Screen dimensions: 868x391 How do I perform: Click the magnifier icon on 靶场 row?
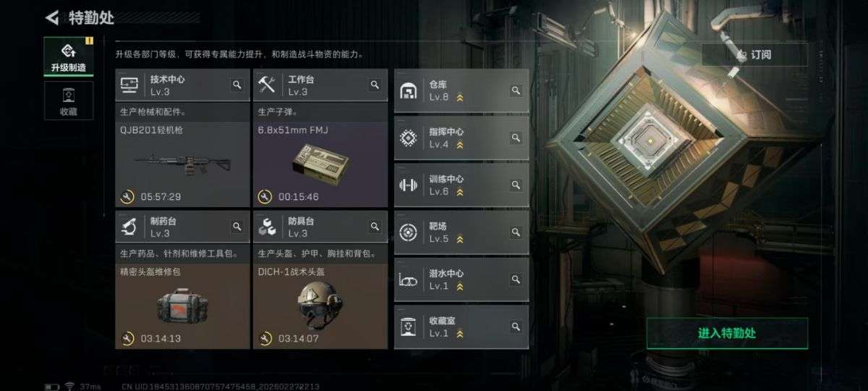(516, 232)
